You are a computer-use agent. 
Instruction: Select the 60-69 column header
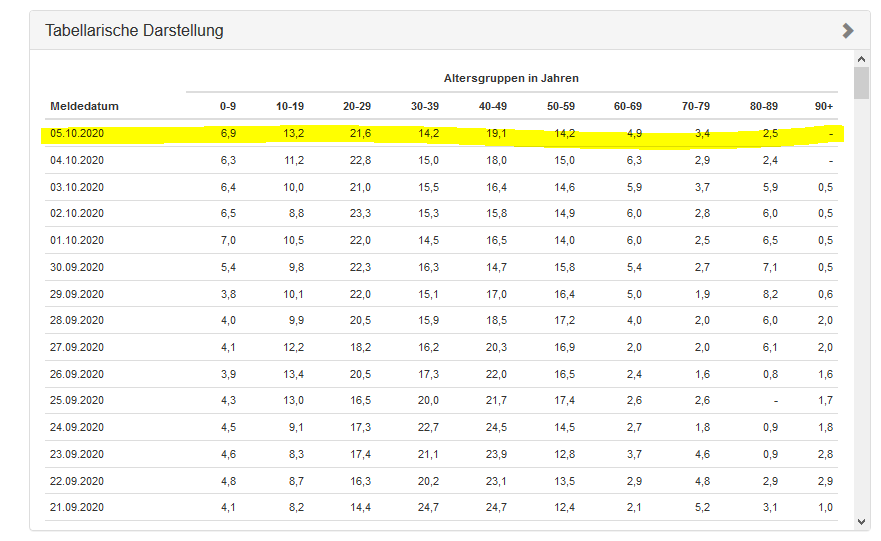(628, 106)
